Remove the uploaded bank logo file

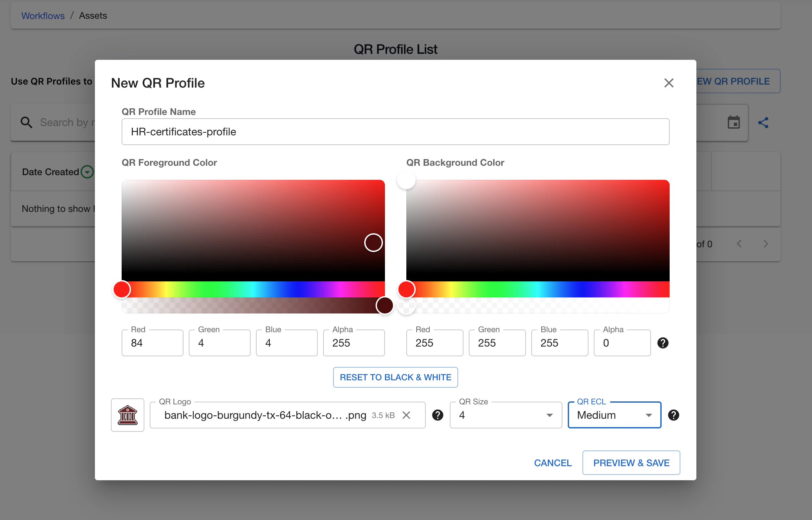pyautogui.click(x=407, y=415)
